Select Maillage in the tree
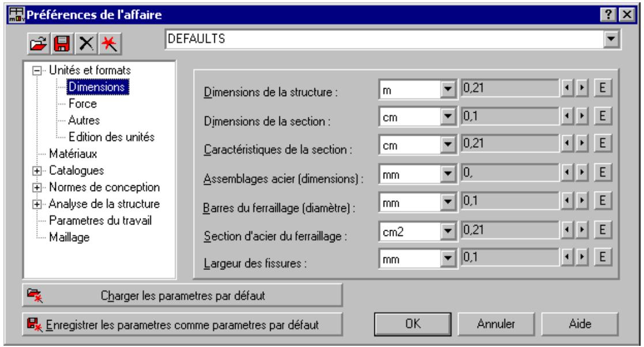 click(69, 238)
